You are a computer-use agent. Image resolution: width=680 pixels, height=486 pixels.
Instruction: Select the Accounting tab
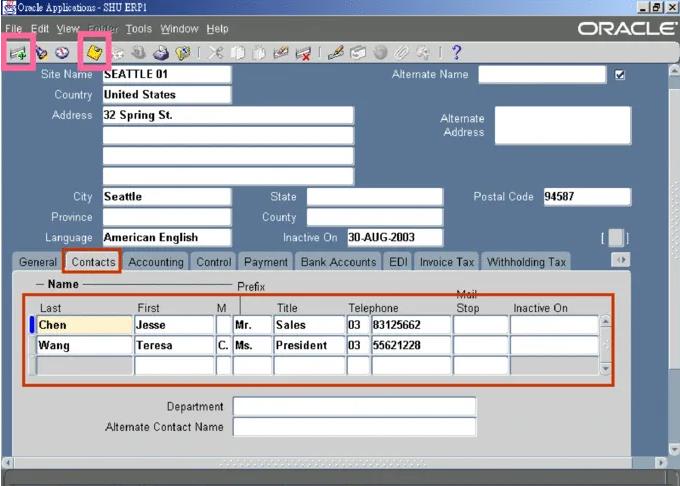pyautogui.click(x=156, y=262)
